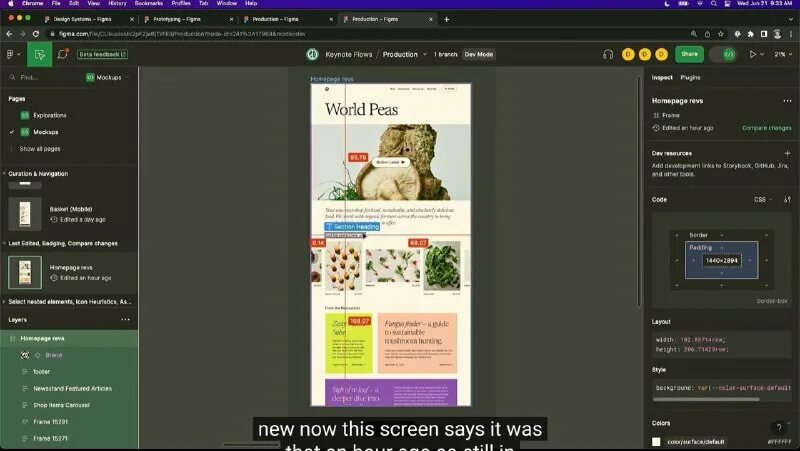Collapse the Curation & Navigation section
Image resolution: width=800 pixels, height=451 pixels.
tap(4, 173)
